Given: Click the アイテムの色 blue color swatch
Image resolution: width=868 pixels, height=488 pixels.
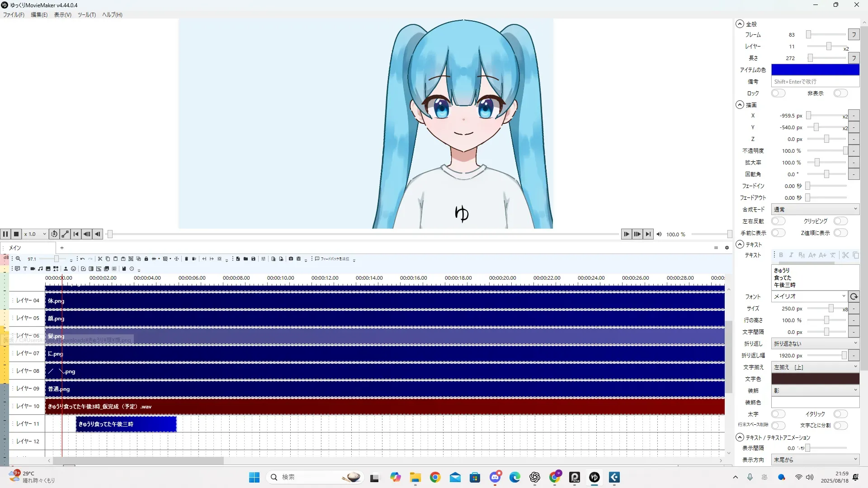Looking at the screenshot, I should tap(815, 70).
